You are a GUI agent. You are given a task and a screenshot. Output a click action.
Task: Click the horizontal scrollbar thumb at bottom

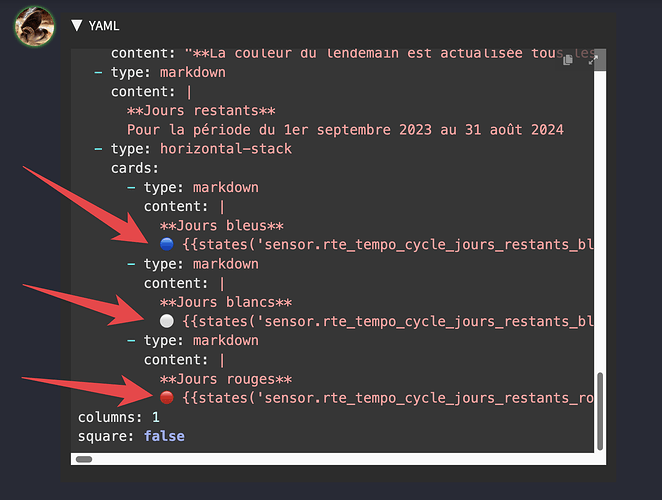[x=84, y=459]
